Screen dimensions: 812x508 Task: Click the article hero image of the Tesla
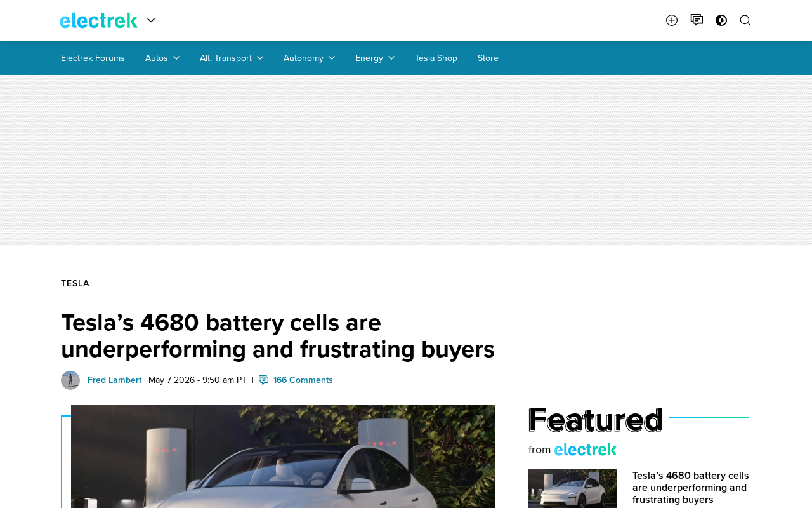(x=283, y=457)
